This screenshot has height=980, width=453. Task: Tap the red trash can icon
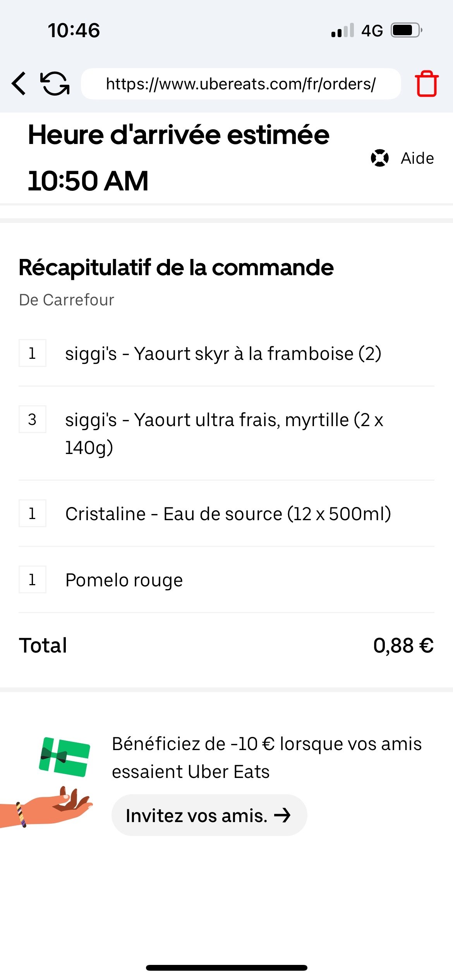pyautogui.click(x=426, y=83)
